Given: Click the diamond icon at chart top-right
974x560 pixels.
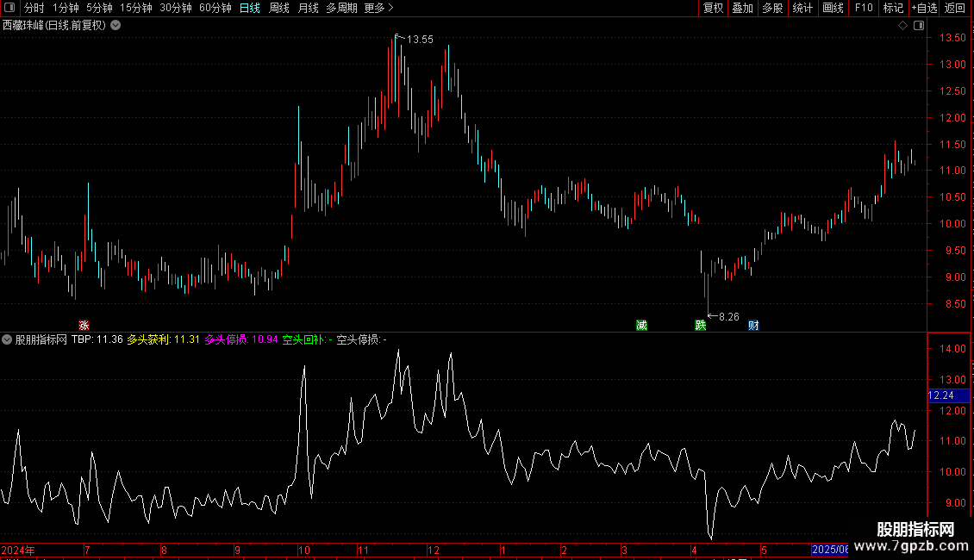Looking at the screenshot, I should click(903, 26).
